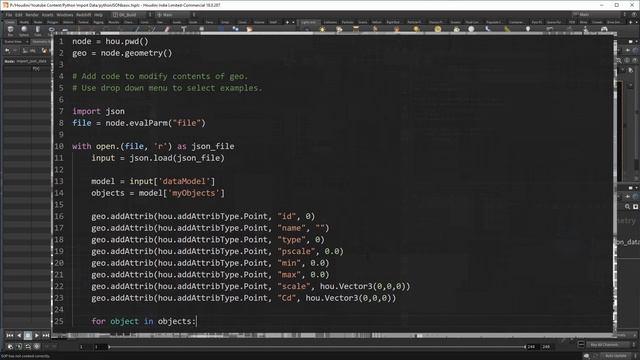
Task: Add a Sky Light from the shelf
Action: tap(456, 30)
